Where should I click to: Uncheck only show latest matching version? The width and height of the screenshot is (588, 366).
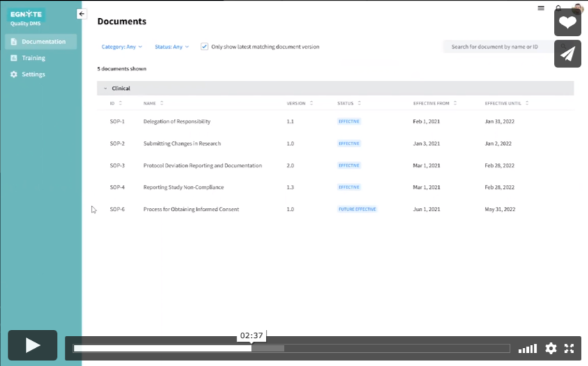(x=205, y=47)
